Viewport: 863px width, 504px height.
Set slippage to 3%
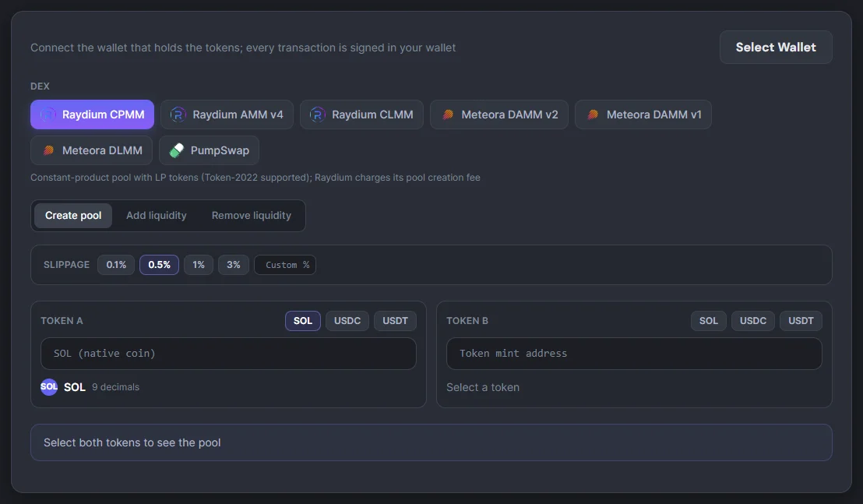pyautogui.click(x=234, y=265)
